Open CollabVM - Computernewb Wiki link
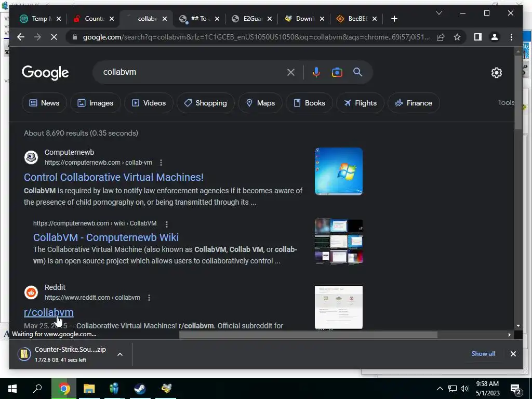 (106, 237)
